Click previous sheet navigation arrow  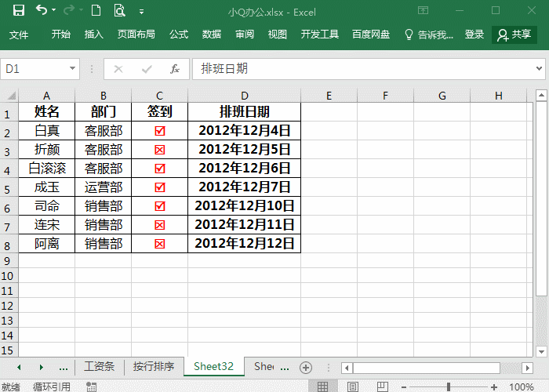[19, 367]
